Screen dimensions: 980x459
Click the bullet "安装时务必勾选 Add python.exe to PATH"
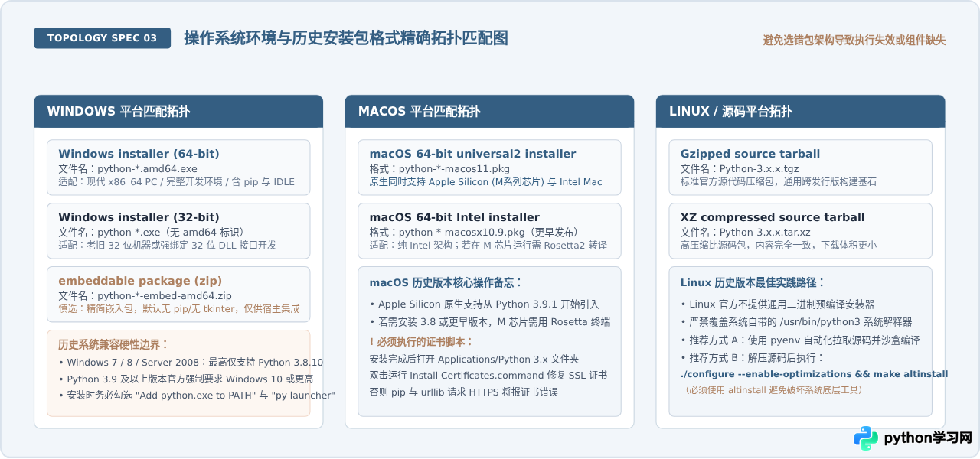coord(197,396)
